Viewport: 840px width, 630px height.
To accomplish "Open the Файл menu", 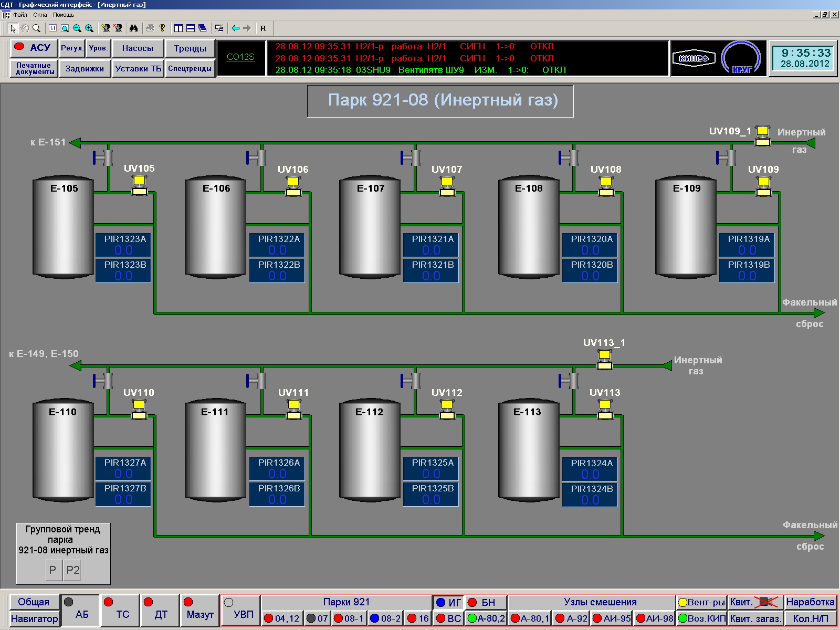I will (x=20, y=15).
